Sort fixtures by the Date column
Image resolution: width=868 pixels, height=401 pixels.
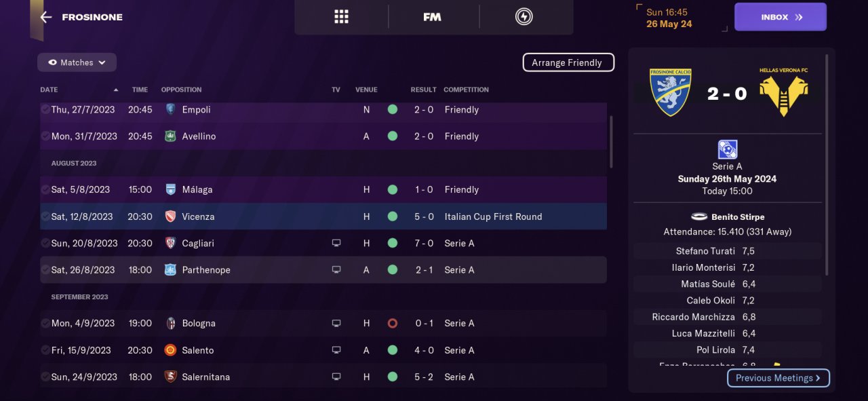[x=49, y=90]
